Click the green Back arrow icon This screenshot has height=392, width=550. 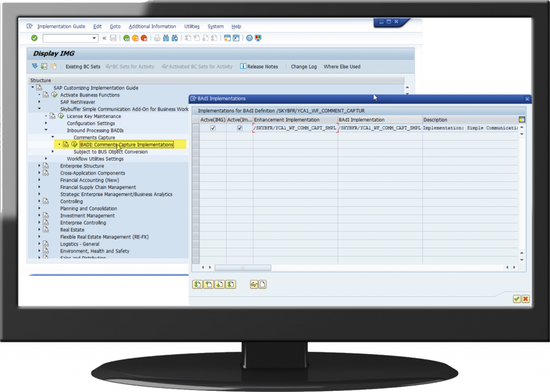point(127,38)
